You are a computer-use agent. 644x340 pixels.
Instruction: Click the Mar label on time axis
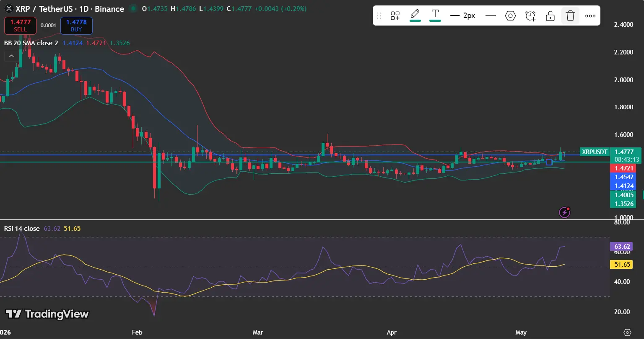click(258, 332)
